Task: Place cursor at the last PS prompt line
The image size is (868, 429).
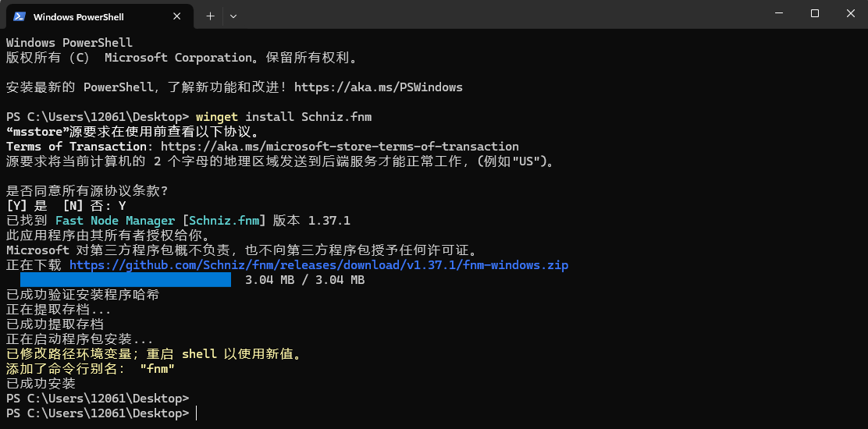Action: [x=101, y=413]
